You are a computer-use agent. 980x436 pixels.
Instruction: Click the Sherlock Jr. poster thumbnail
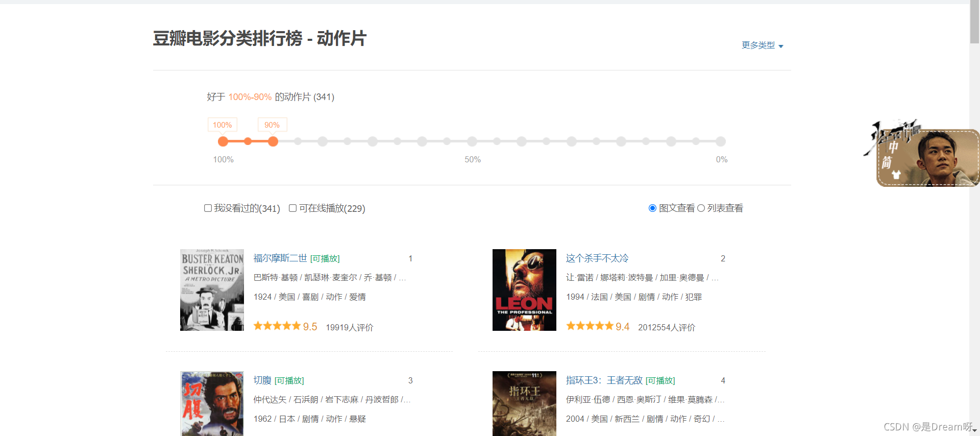coord(212,290)
